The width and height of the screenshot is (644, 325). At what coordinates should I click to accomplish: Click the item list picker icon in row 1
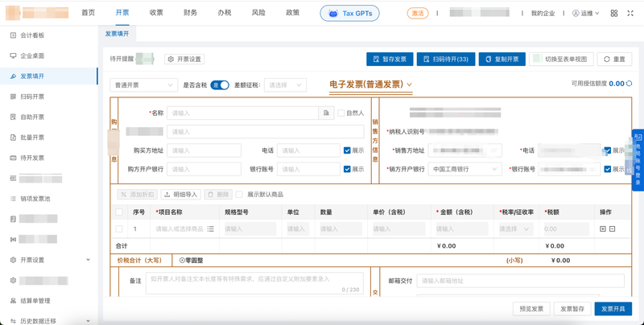tap(211, 229)
